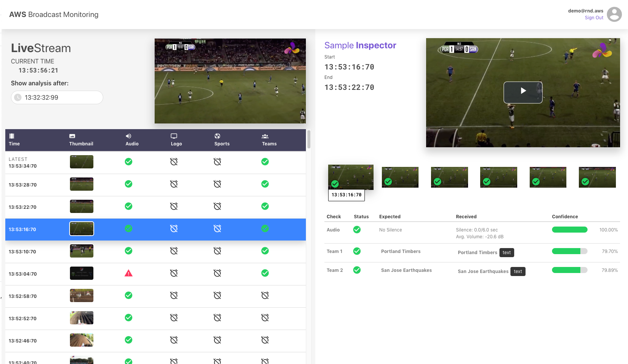Select the Logo column header label
The image size is (628, 364).
point(176,144)
